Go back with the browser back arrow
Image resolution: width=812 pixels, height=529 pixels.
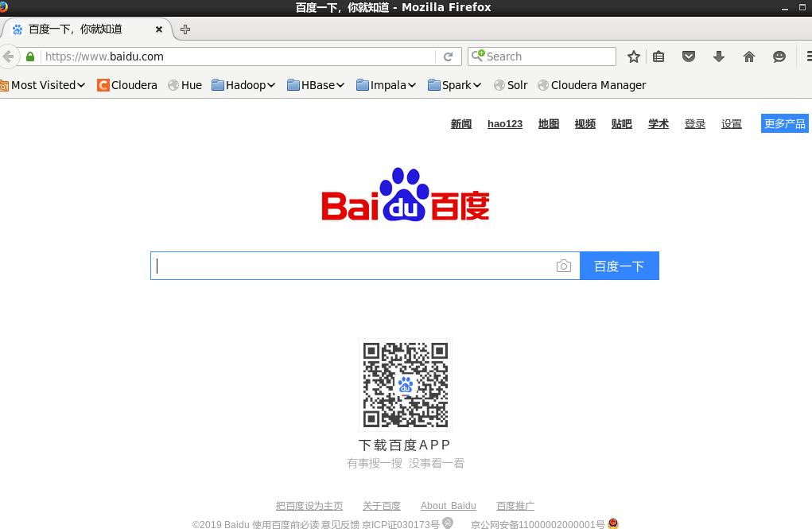coord(8,56)
